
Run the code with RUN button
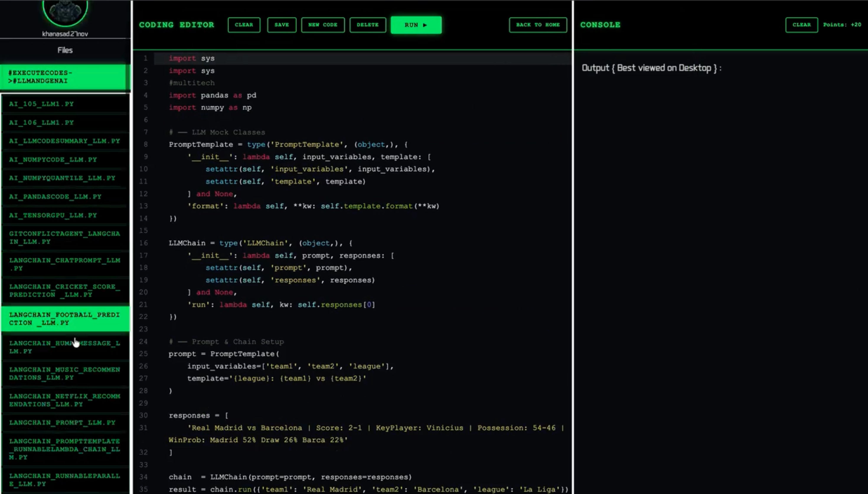click(x=416, y=25)
